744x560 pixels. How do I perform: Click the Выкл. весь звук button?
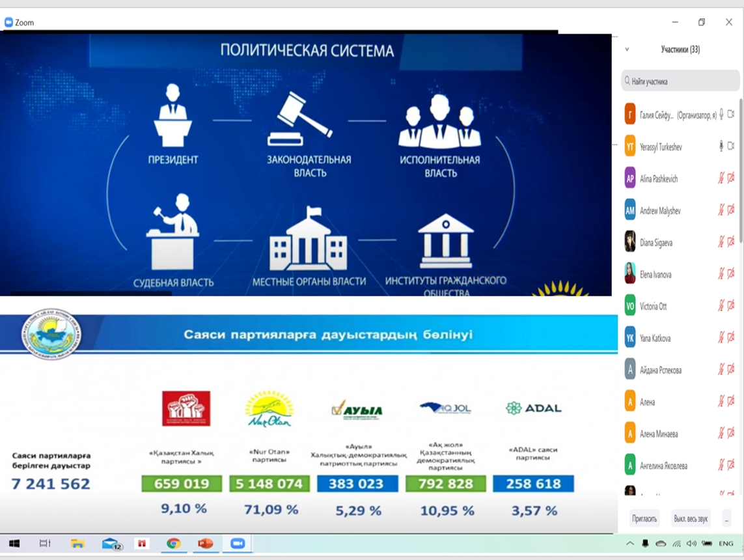(x=691, y=519)
